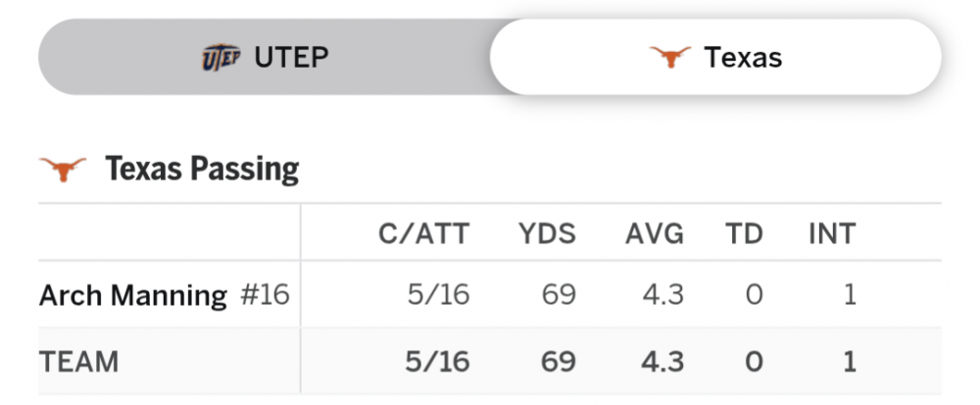Click the Longhorn logo in Texas tab
The width and height of the screenshot is (980, 405).
(x=670, y=57)
